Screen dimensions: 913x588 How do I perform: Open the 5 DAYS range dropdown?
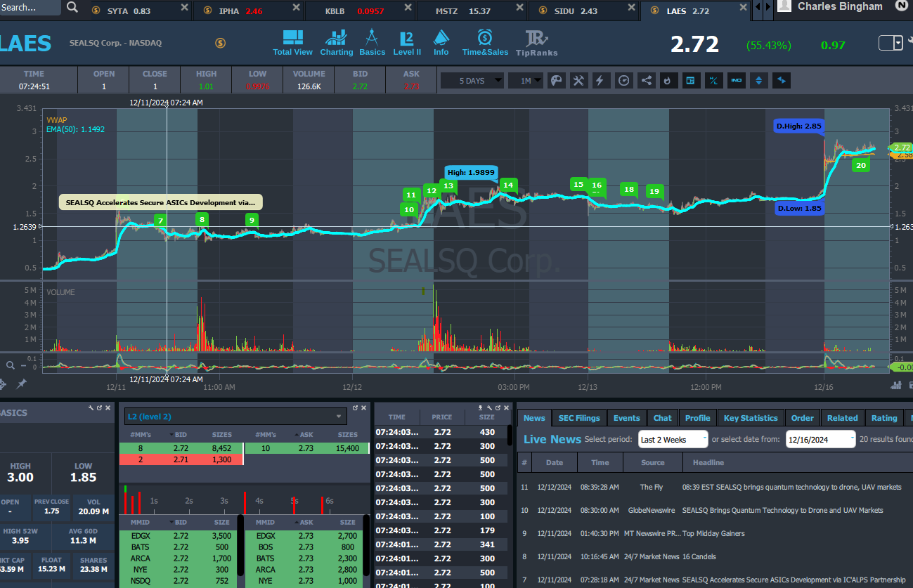coord(472,81)
